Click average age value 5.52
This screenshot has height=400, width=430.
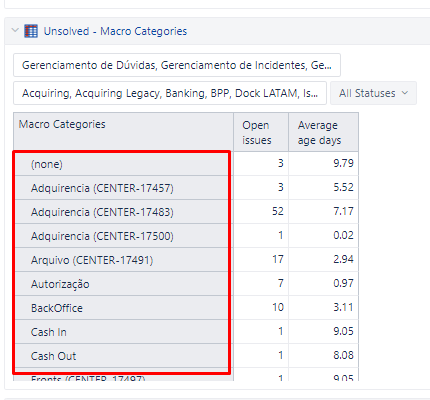pos(343,187)
